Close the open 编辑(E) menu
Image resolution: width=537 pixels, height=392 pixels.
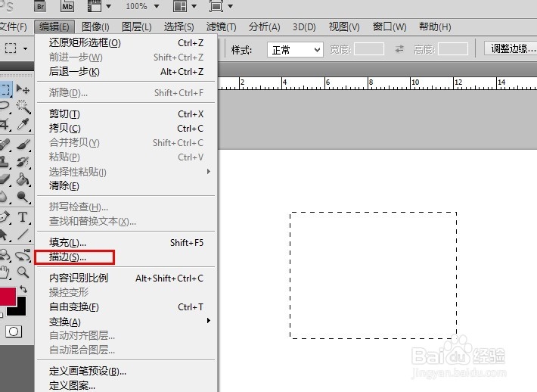(54, 26)
